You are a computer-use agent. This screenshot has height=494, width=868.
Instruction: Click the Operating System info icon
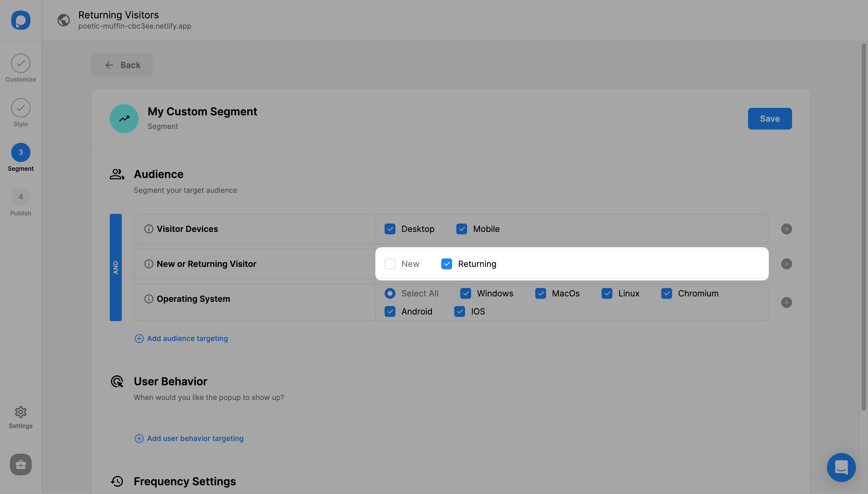pyautogui.click(x=149, y=299)
